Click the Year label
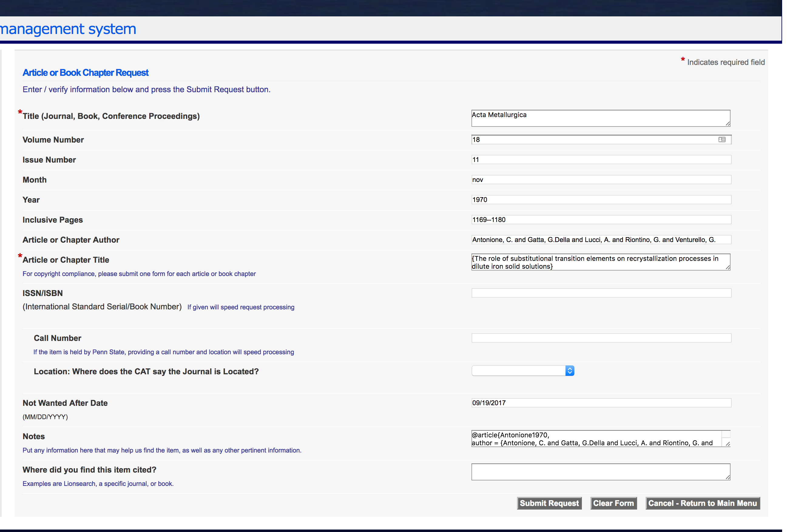The image size is (790, 532). [x=31, y=200]
